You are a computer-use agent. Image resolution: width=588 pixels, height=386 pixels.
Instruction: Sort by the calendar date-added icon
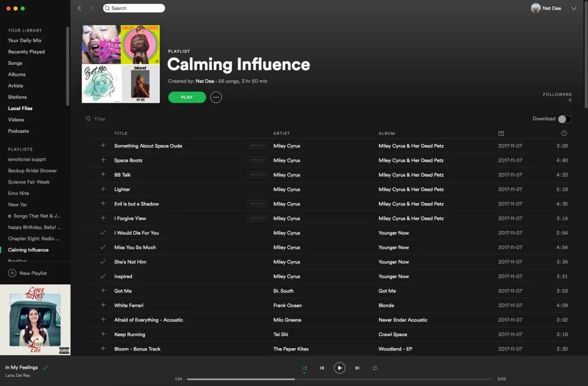[x=501, y=133]
